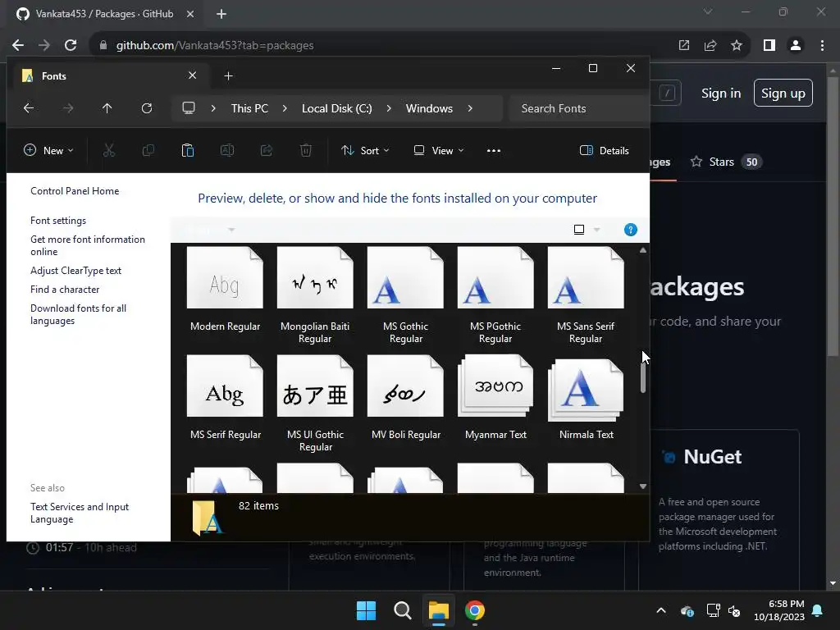Click Windows in the breadcrumb
840x630 pixels.
tap(429, 108)
